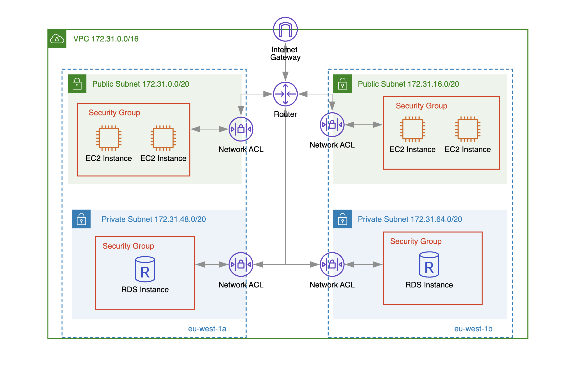Click the RDS Instance icon in subnet 172.31.48.0/20
Viewport: 588px width, 367px height.
point(145,269)
